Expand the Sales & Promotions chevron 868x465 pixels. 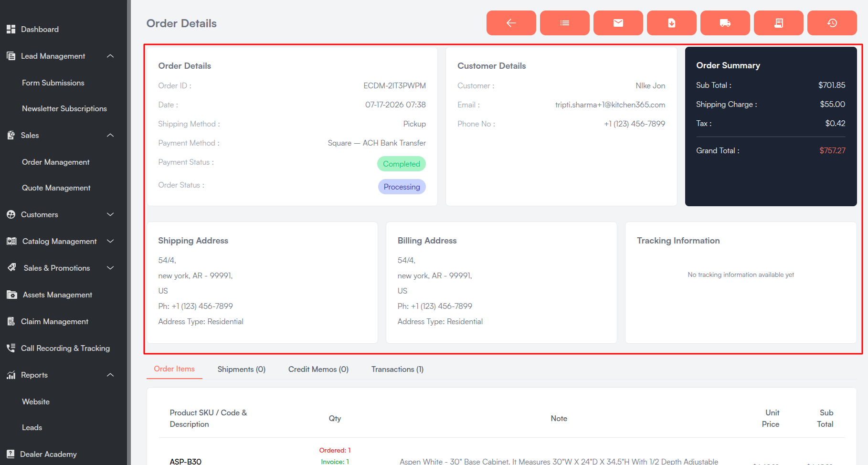(110, 268)
